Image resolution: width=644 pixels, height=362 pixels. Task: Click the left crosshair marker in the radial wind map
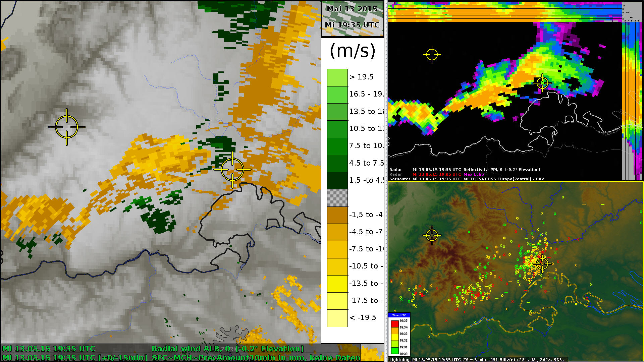coord(66,127)
